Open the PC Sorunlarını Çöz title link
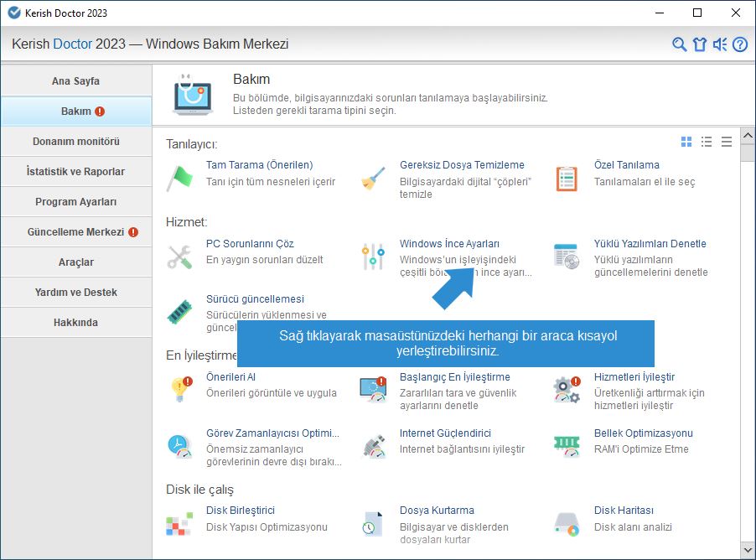The image size is (756, 560). pos(250,244)
